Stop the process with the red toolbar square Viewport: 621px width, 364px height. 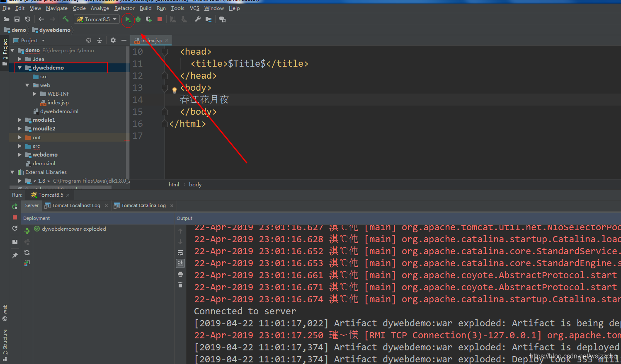pos(160,19)
